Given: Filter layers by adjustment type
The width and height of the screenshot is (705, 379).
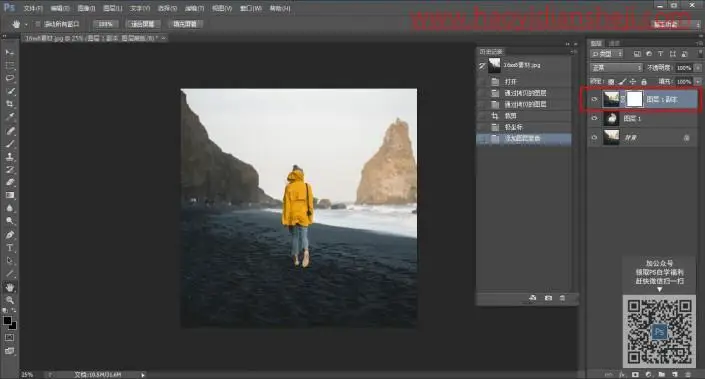Looking at the screenshot, I should point(649,54).
